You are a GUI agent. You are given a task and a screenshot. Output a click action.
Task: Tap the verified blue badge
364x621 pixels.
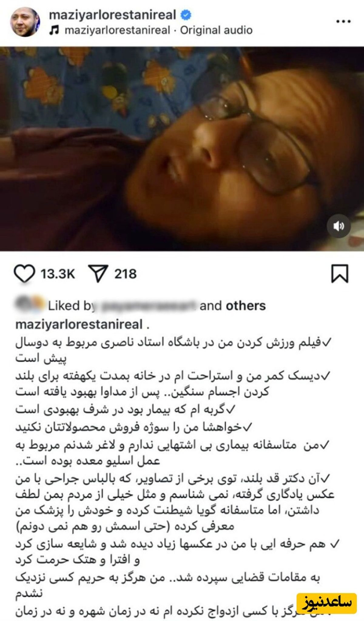186,15
